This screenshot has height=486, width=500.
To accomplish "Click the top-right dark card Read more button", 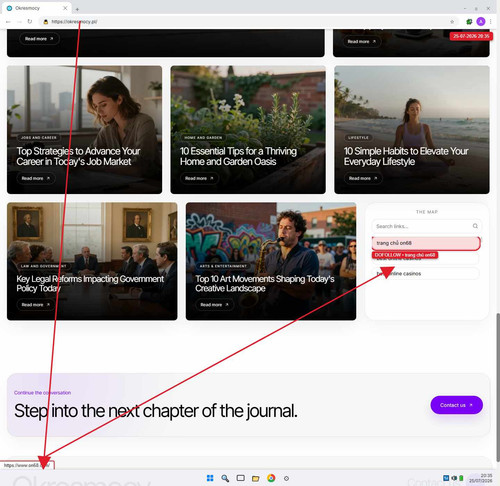I will (x=362, y=41).
